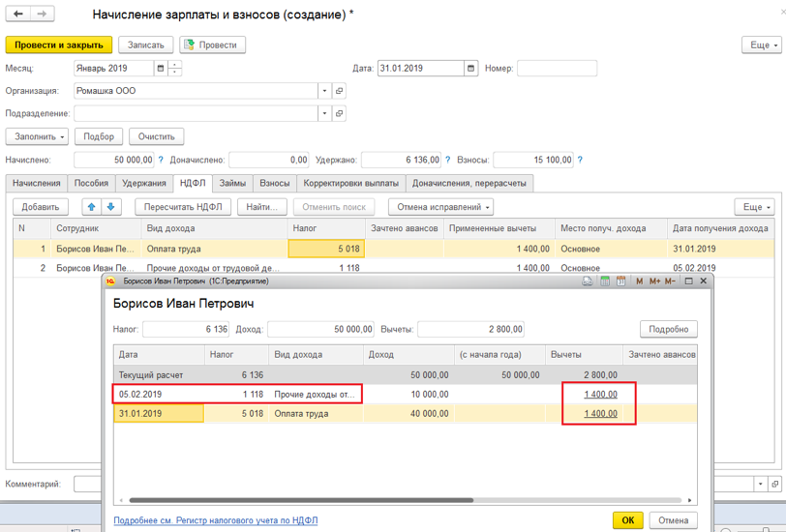
Task: Click the horizontal scrollbar in the dialog
Action: [301, 500]
